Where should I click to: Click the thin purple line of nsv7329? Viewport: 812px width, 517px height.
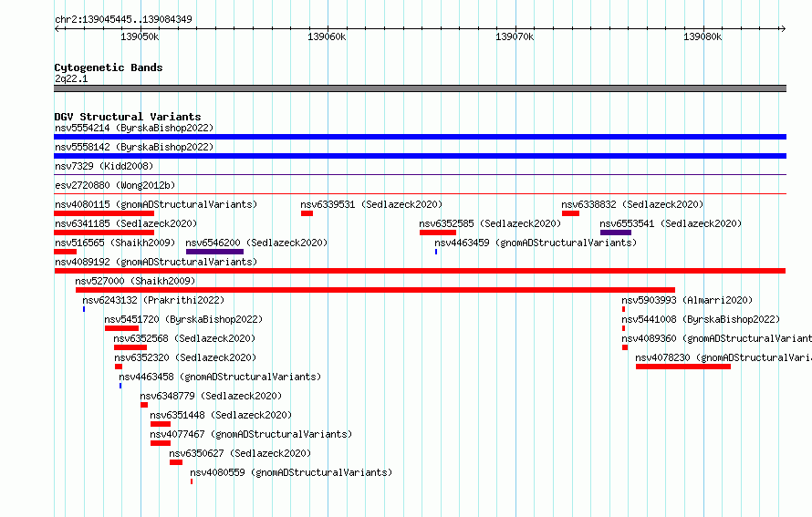click(x=420, y=175)
